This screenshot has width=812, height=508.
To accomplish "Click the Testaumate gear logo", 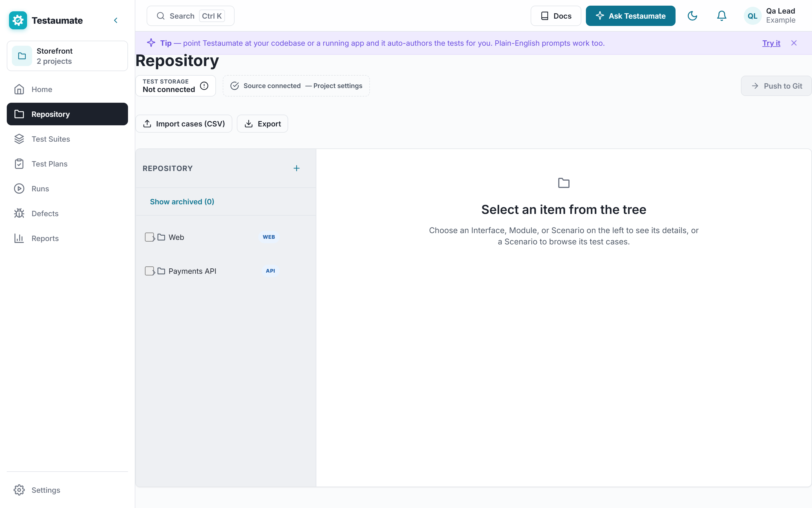I will tap(18, 20).
